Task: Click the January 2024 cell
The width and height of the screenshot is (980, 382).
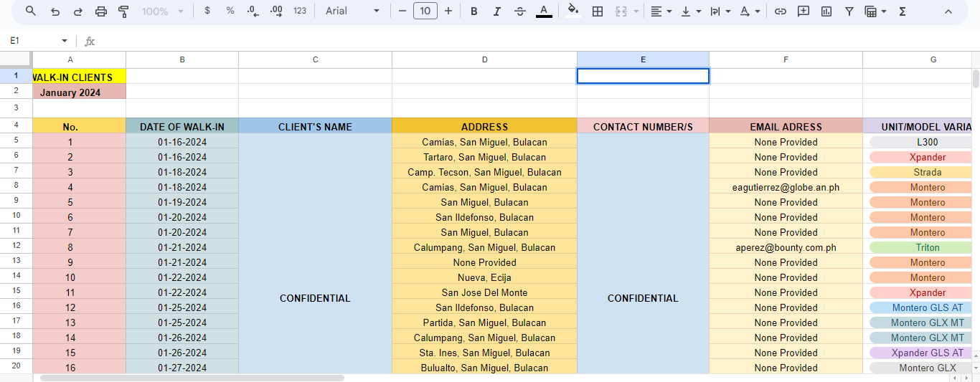Action: [x=79, y=92]
